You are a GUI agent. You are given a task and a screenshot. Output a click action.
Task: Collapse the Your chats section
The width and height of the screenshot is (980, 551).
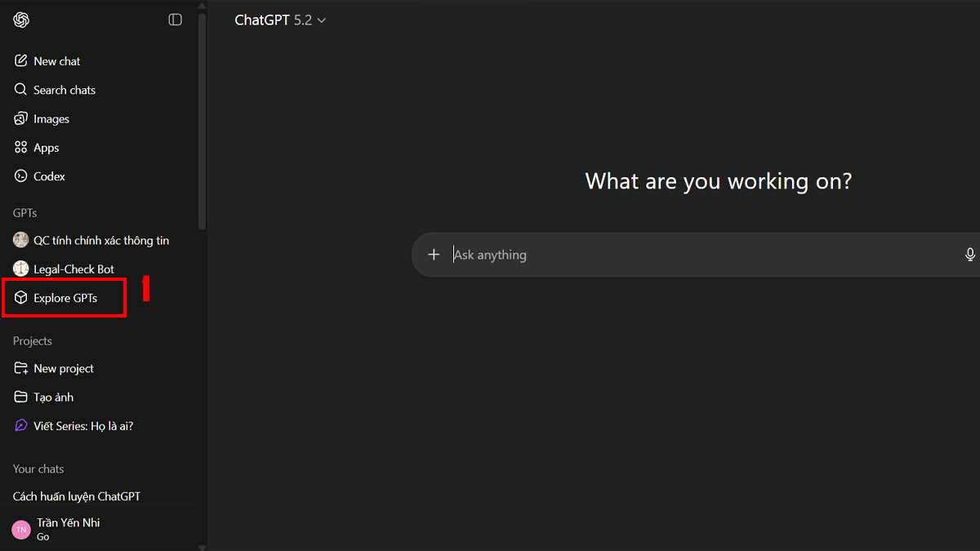38,469
